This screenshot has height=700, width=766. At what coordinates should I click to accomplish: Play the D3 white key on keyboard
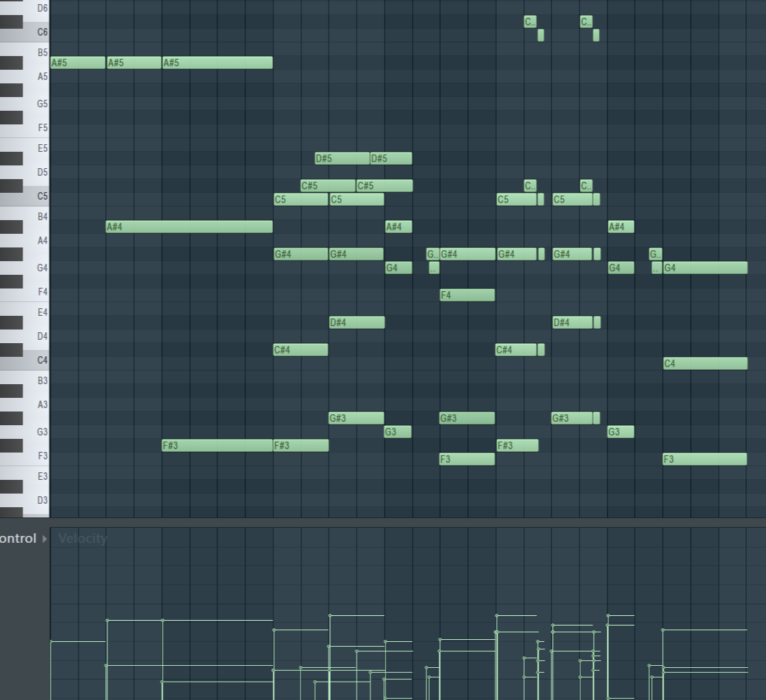[x=36, y=500]
